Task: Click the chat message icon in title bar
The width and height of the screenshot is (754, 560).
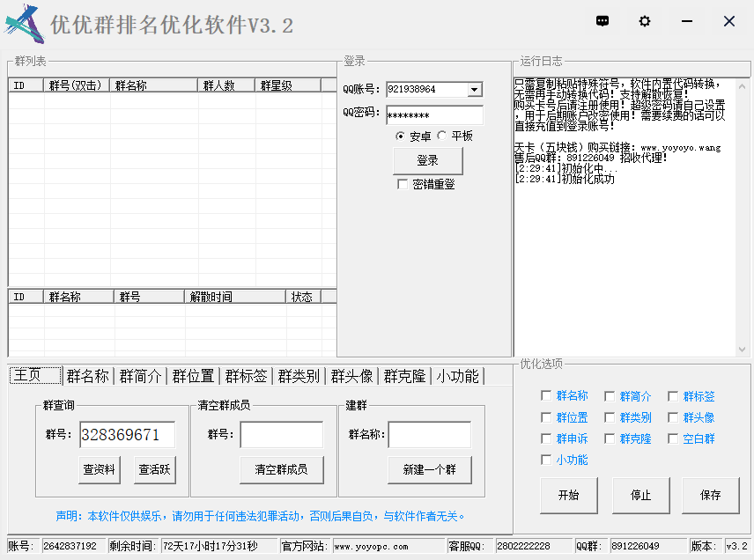Action: pos(602,22)
